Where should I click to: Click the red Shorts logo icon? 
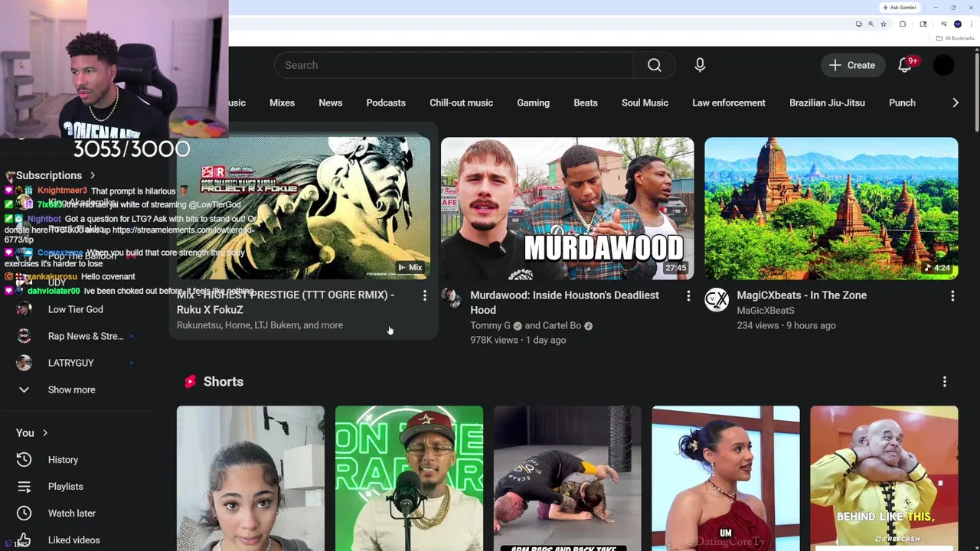coord(190,381)
